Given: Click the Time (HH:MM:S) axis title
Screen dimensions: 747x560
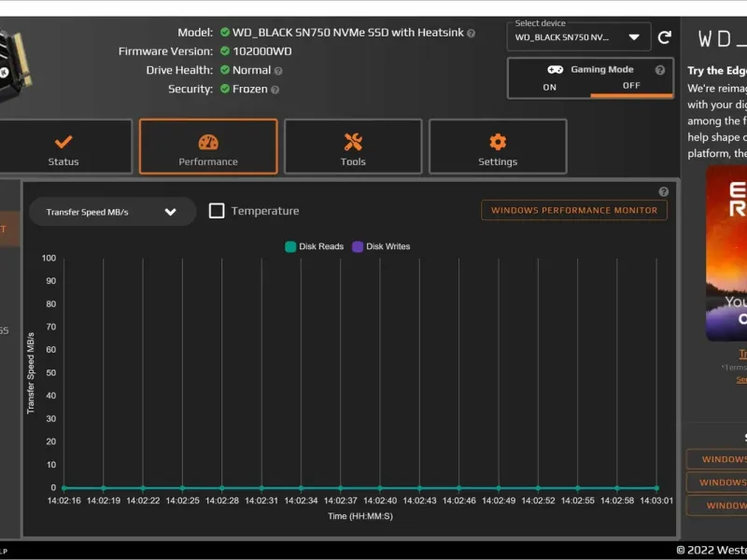Looking at the screenshot, I should coord(360,516).
